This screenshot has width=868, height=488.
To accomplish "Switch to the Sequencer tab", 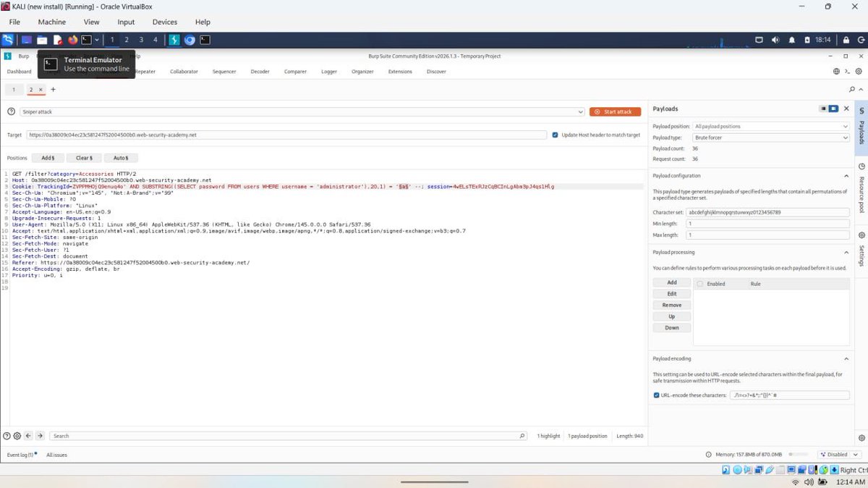I will pyautogui.click(x=224, y=72).
